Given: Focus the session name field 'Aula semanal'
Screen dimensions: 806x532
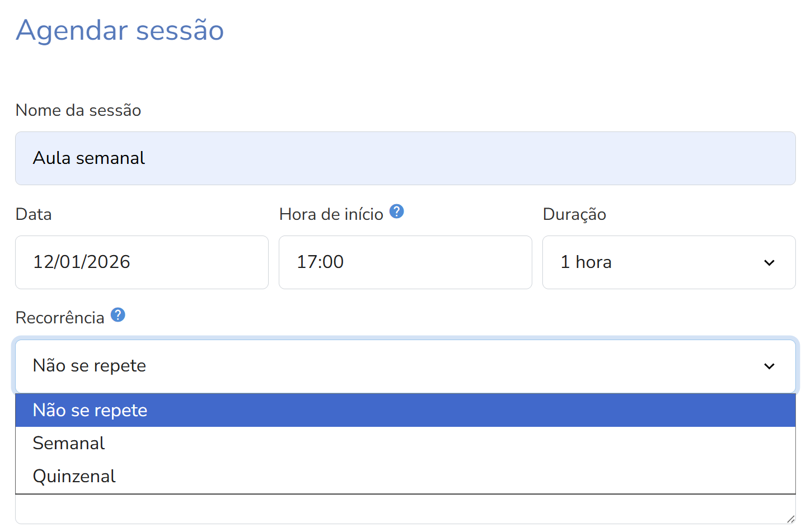Looking at the screenshot, I should pos(405,158).
